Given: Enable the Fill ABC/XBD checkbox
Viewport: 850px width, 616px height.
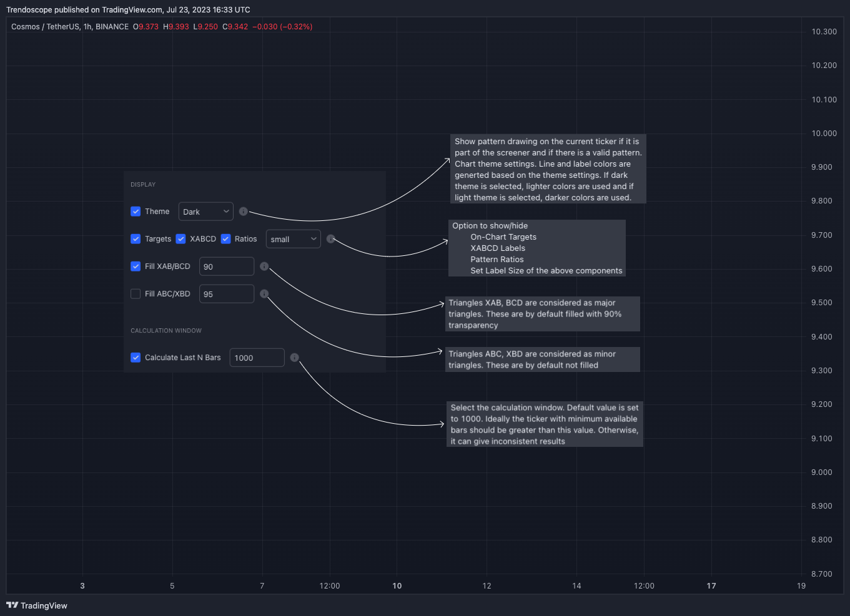Looking at the screenshot, I should (x=136, y=294).
